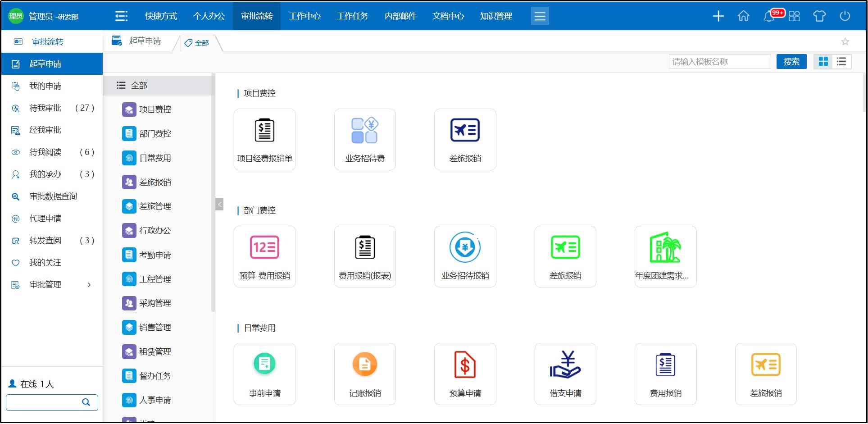868x424 pixels.
Task: Star this page as favorite
Action: (x=845, y=42)
